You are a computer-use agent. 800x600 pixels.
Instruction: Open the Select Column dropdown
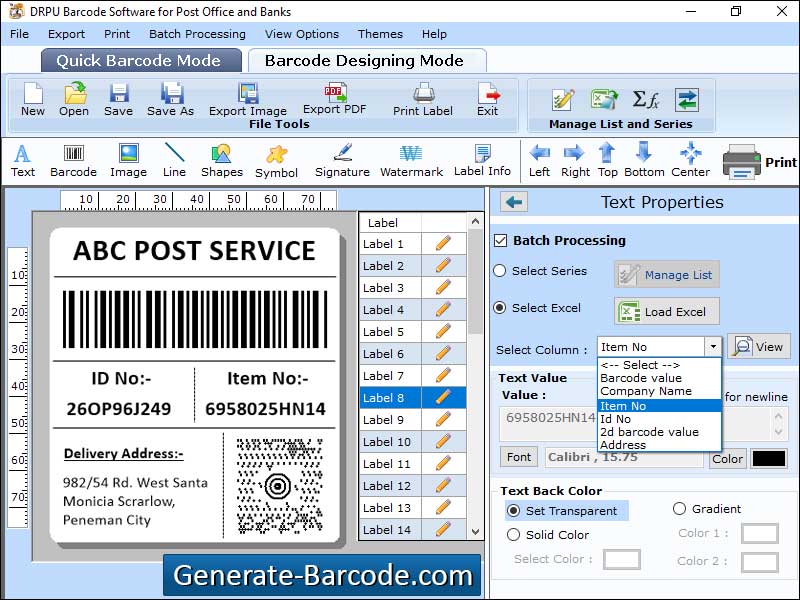713,346
